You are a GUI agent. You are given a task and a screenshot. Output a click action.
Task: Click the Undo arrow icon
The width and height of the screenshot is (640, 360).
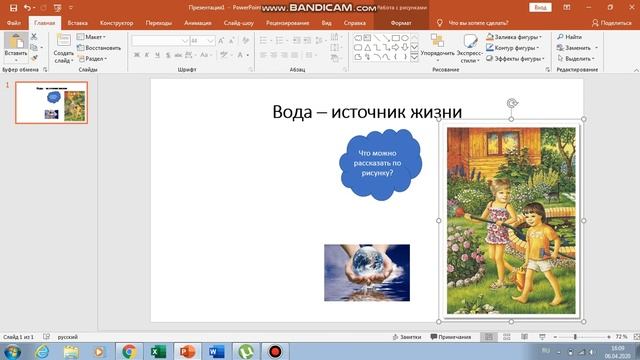coord(27,8)
